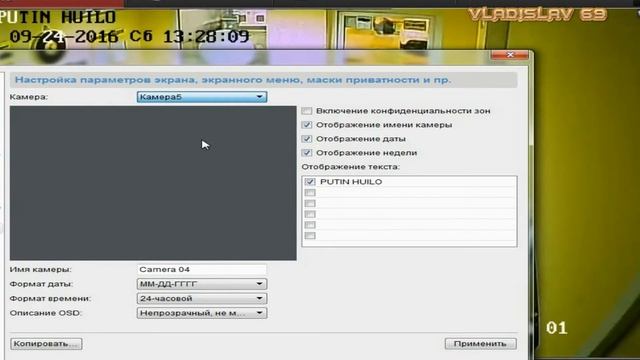
Task: Click the Применить button
Action: [480, 344]
